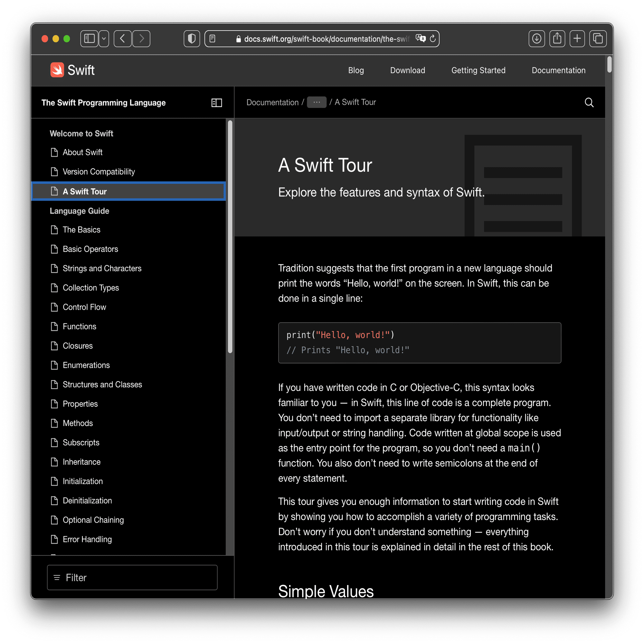Click the translate page icon
Viewport: 644px width, 644px height.
[x=420, y=39]
